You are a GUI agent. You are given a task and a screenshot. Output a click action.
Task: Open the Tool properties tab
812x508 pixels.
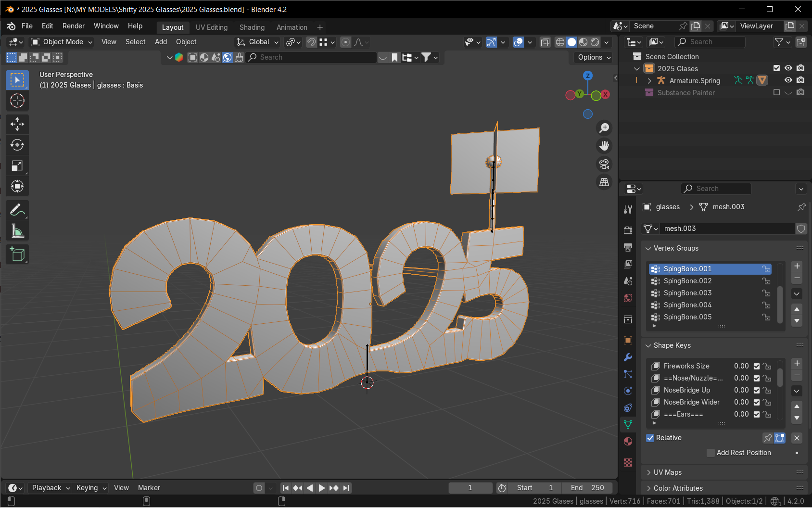click(628, 209)
